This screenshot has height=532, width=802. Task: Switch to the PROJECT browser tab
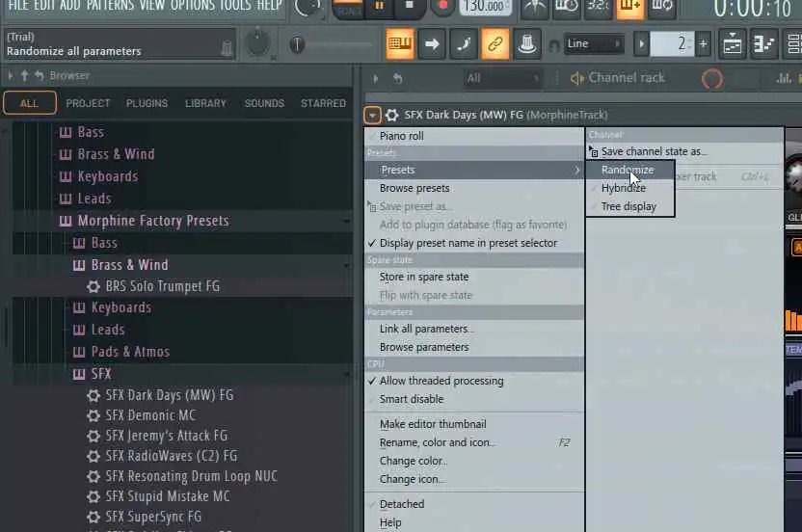coord(88,103)
